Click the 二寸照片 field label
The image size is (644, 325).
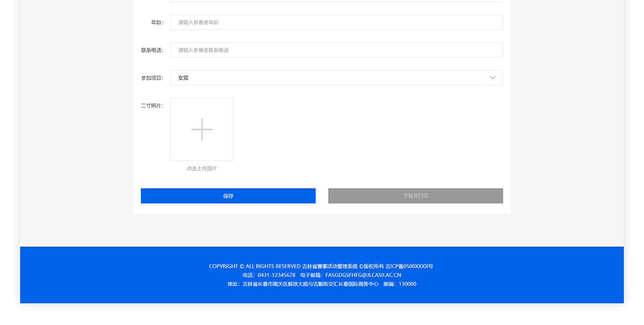[152, 106]
